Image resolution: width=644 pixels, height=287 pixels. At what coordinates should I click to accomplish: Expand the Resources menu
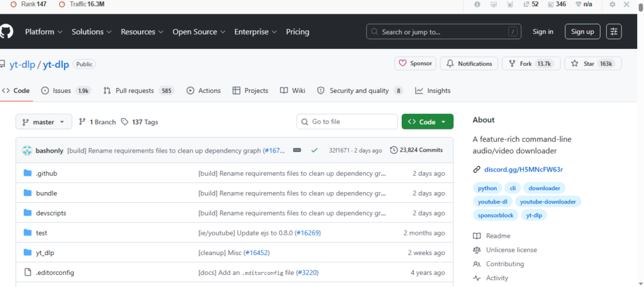142,31
